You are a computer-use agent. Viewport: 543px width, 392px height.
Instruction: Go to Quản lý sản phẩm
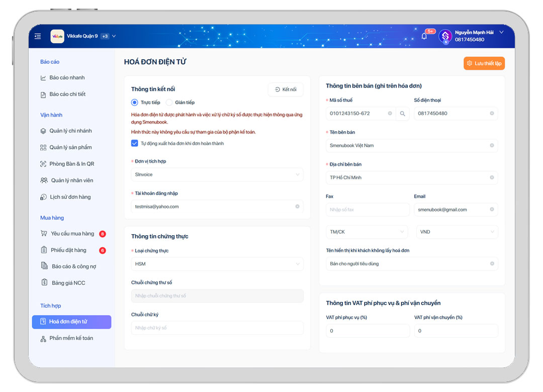pos(70,148)
